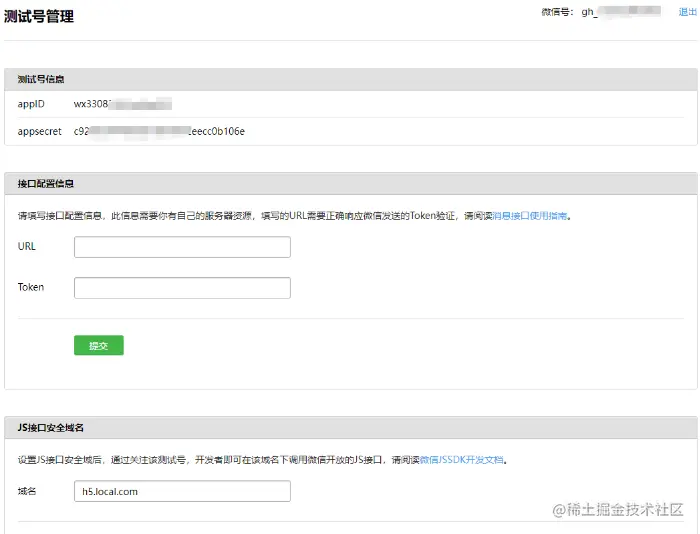Click the 域名 field containing h5.local.com
Viewport: 700px width, 534px height.
point(182,491)
